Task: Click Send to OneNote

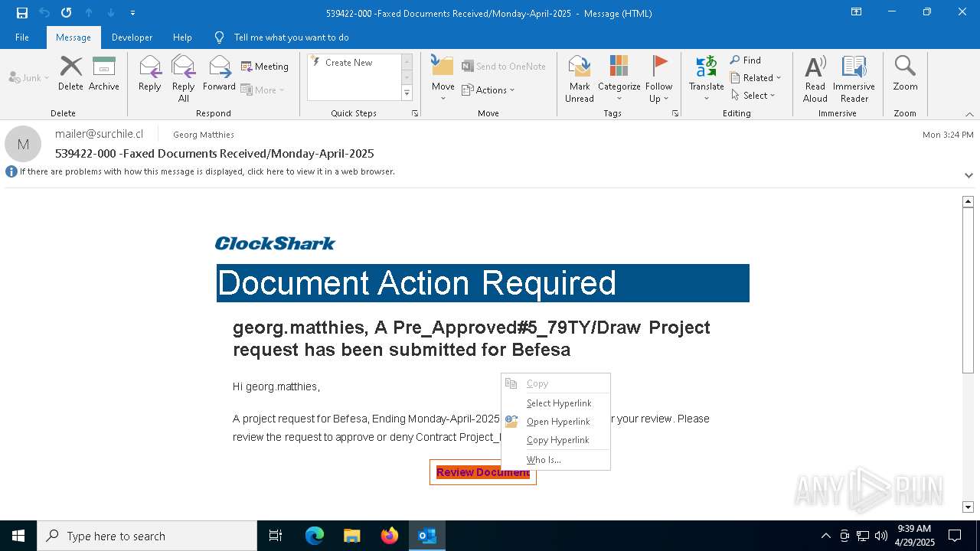Action: (x=504, y=67)
